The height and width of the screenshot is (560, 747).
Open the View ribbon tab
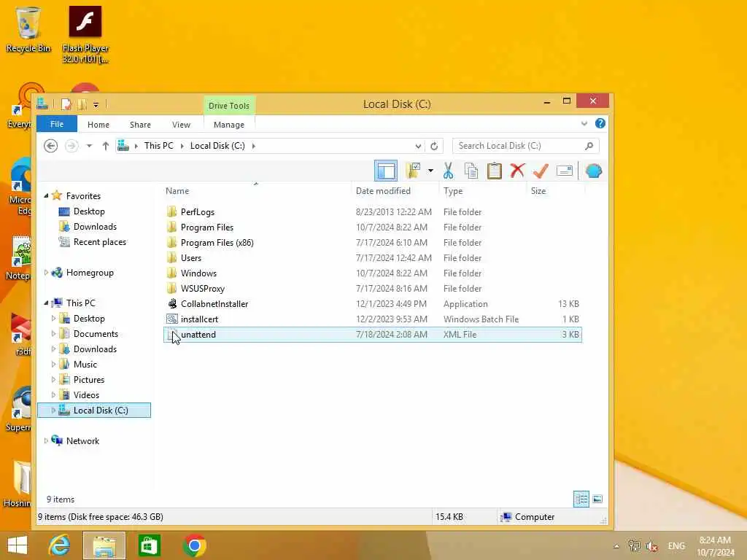coord(181,124)
